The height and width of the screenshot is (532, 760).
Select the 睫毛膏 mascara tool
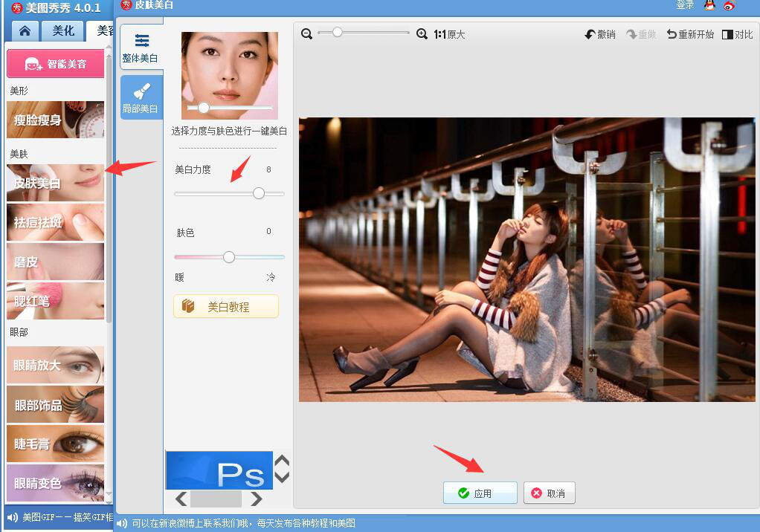point(54,444)
